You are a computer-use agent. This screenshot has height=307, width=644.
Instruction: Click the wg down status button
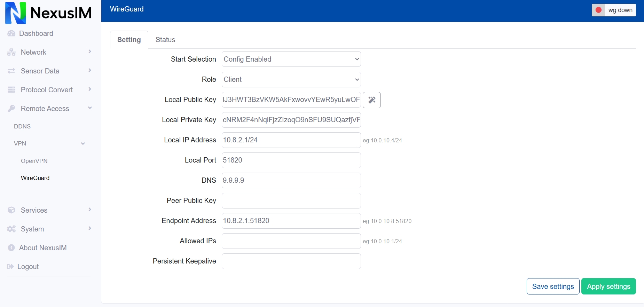pyautogui.click(x=614, y=10)
